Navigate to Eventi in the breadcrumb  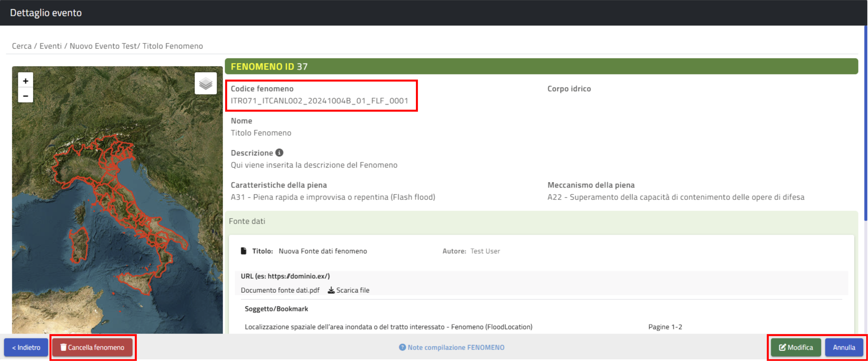(51, 46)
